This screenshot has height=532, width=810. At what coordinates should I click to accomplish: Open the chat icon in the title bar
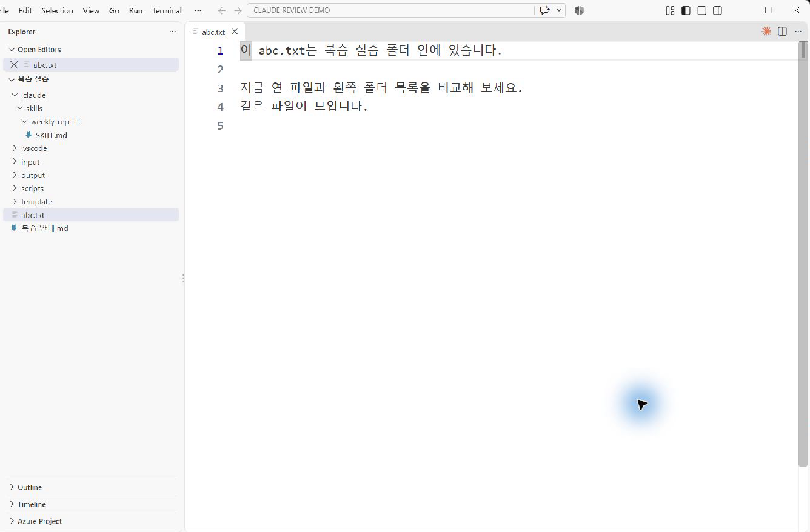pyautogui.click(x=544, y=10)
